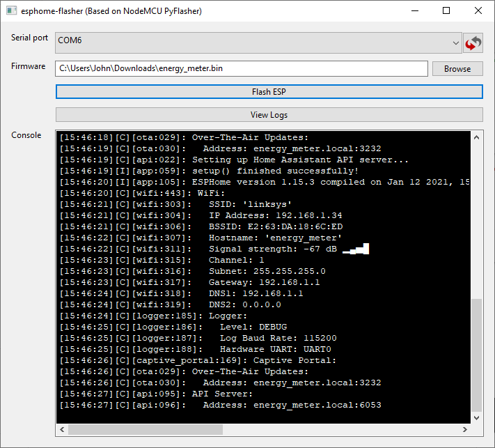Click the 15:46:18 Over-The-Air Updates line
The width and height of the screenshot is (495, 448).
pos(184,137)
